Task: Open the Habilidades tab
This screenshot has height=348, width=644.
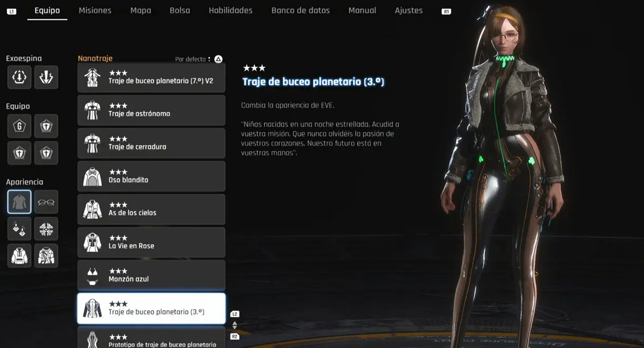Action: click(x=231, y=10)
